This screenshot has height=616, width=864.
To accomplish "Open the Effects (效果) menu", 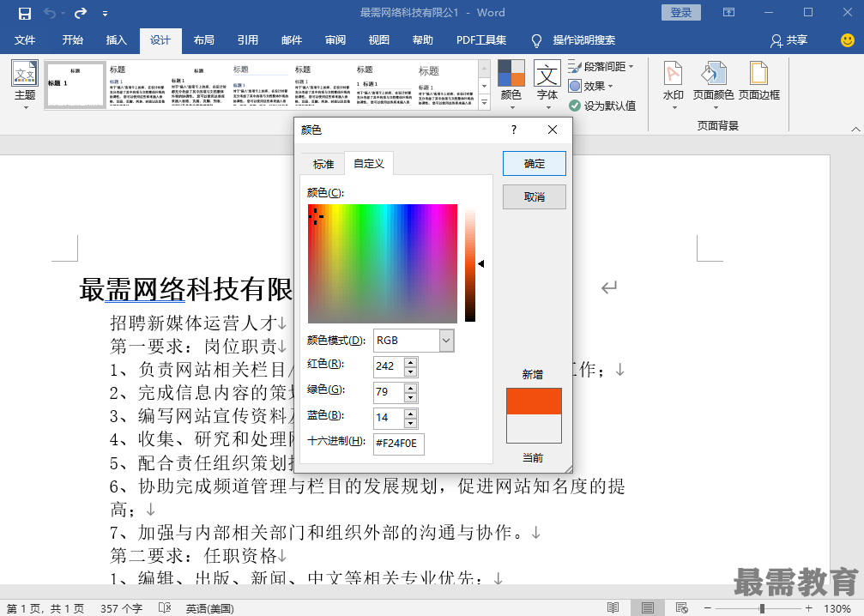I will coord(590,86).
